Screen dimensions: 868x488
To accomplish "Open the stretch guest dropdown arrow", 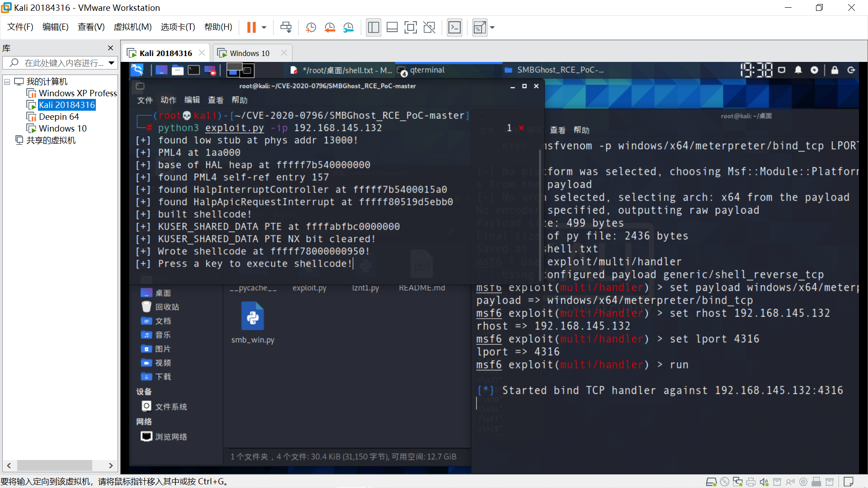I will (x=492, y=28).
